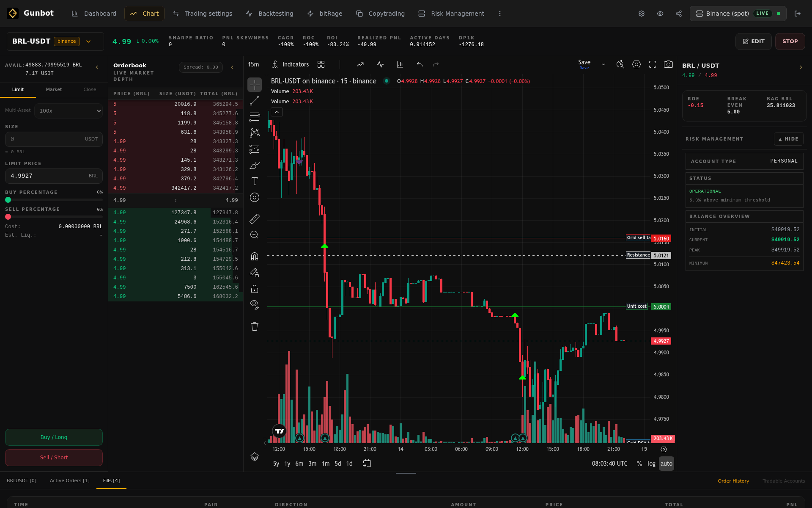
Task: Click the EDIT button
Action: tap(754, 41)
